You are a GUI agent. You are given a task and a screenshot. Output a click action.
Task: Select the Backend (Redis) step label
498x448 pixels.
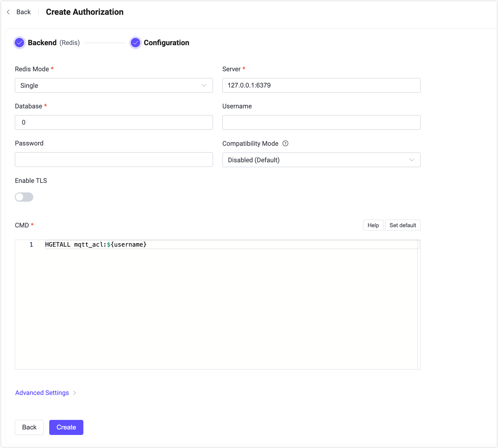coord(54,43)
